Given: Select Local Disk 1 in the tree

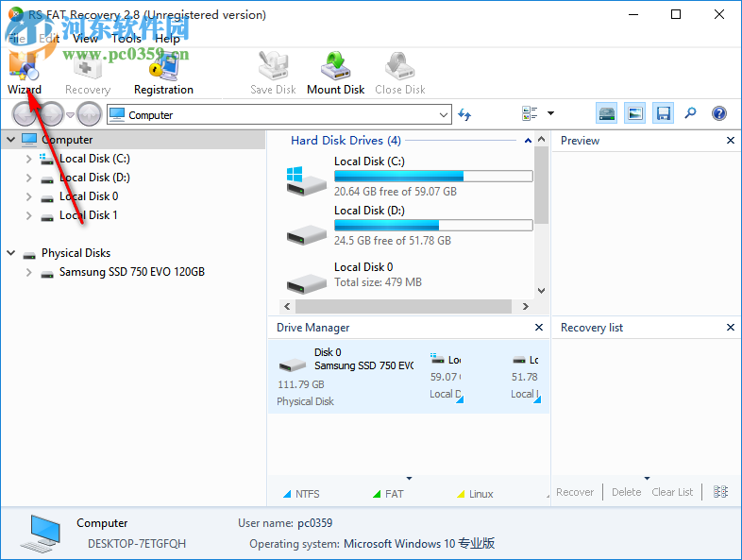Looking at the screenshot, I should pyautogui.click(x=88, y=215).
